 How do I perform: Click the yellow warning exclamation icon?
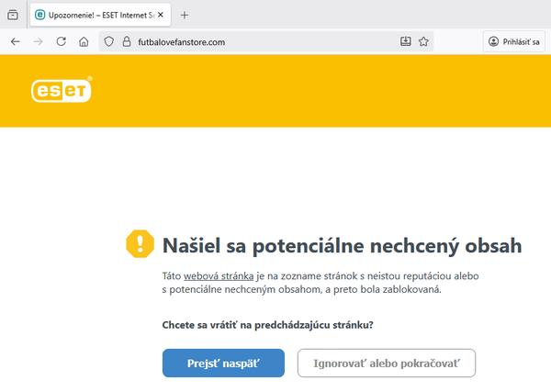(141, 243)
